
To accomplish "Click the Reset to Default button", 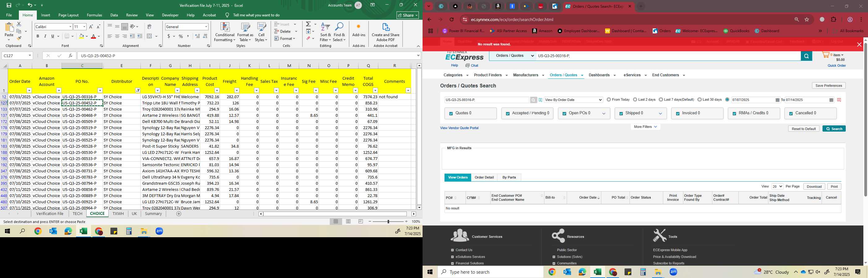I will 804,129.
